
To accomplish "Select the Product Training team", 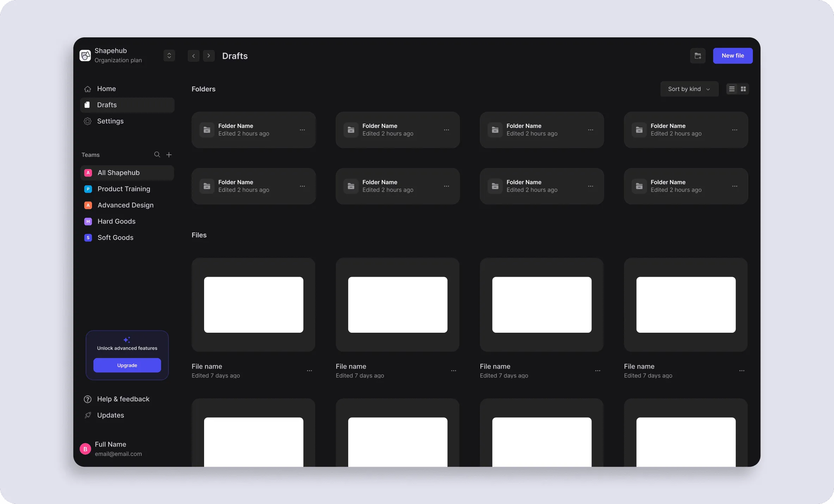I will (123, 189).
